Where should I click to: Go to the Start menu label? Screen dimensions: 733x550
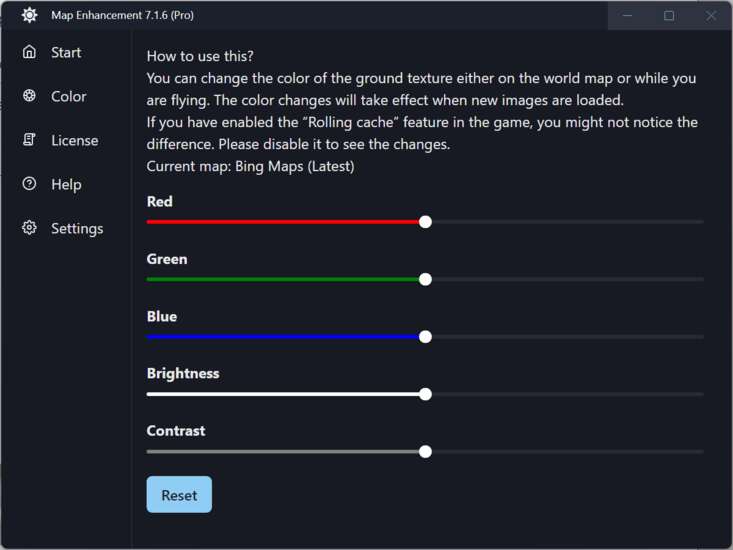pos(66,52)
